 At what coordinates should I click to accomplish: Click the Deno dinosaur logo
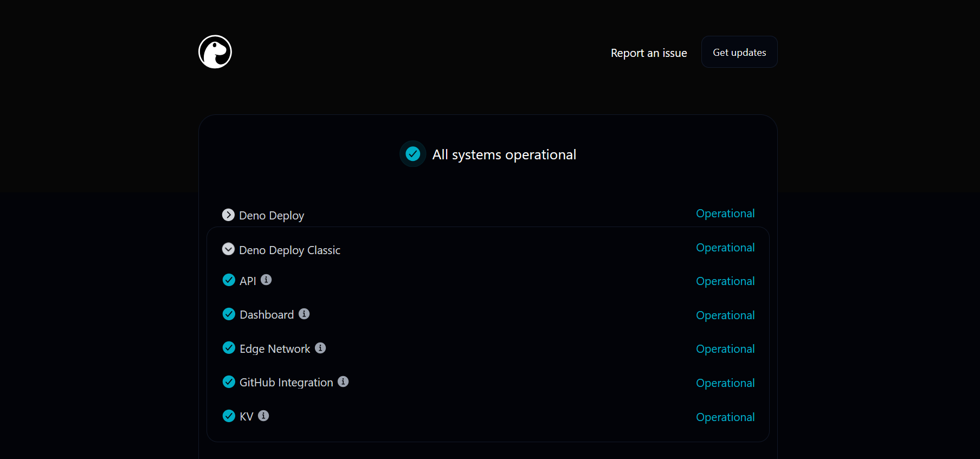[215, 52]
